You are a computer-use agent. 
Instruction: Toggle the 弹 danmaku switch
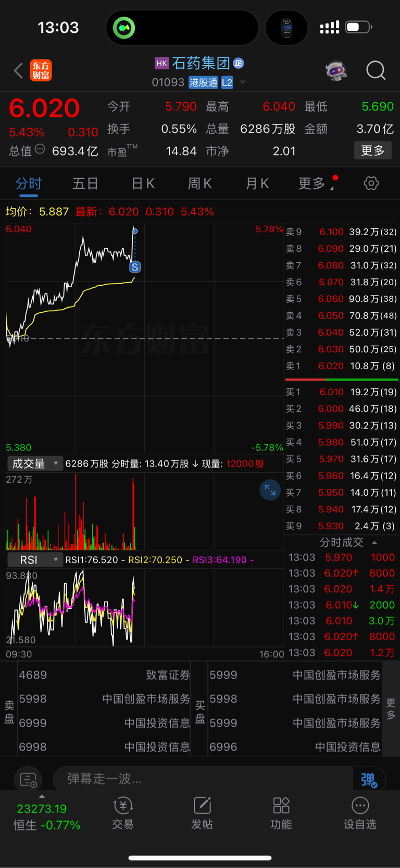coord(369,779)
